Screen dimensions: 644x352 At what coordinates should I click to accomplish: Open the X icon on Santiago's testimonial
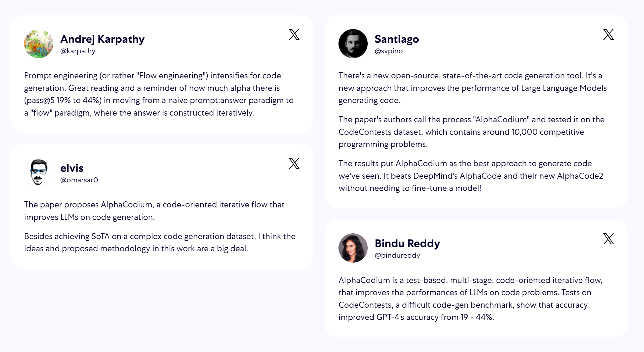tap(609, 34)
